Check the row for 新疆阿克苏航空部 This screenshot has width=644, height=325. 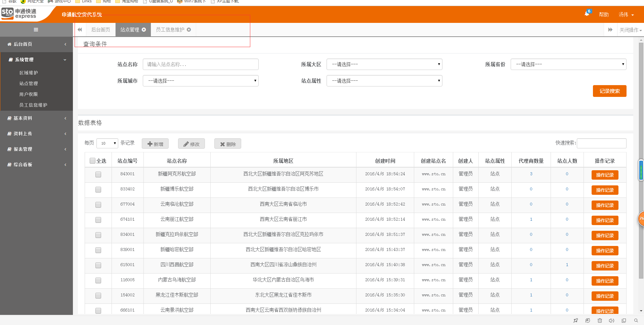[98, 175]
